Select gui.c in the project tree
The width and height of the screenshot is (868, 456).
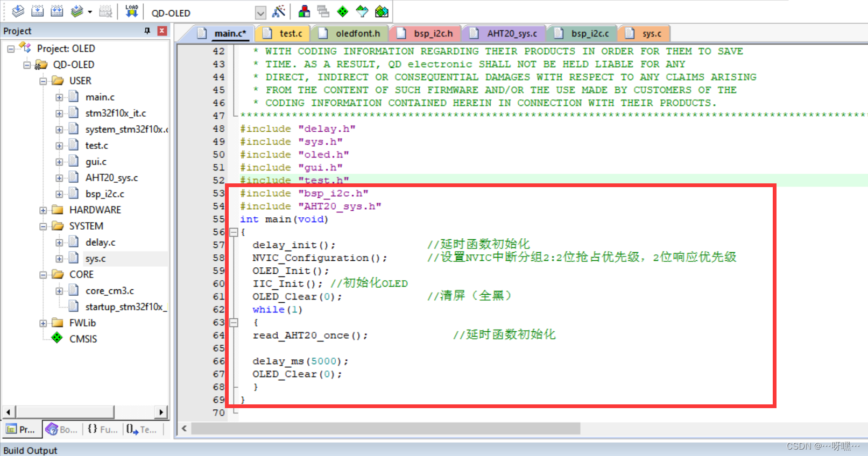coord(96,161)
